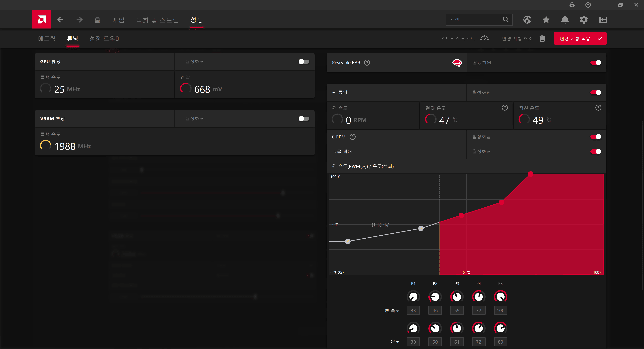Click the back arrow navigation icon

60,19
